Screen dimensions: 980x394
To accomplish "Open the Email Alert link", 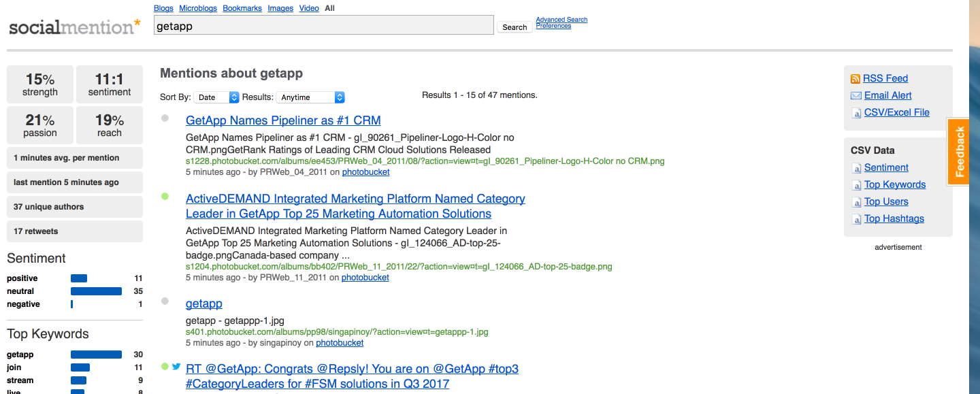I will [x=888, y=95].
